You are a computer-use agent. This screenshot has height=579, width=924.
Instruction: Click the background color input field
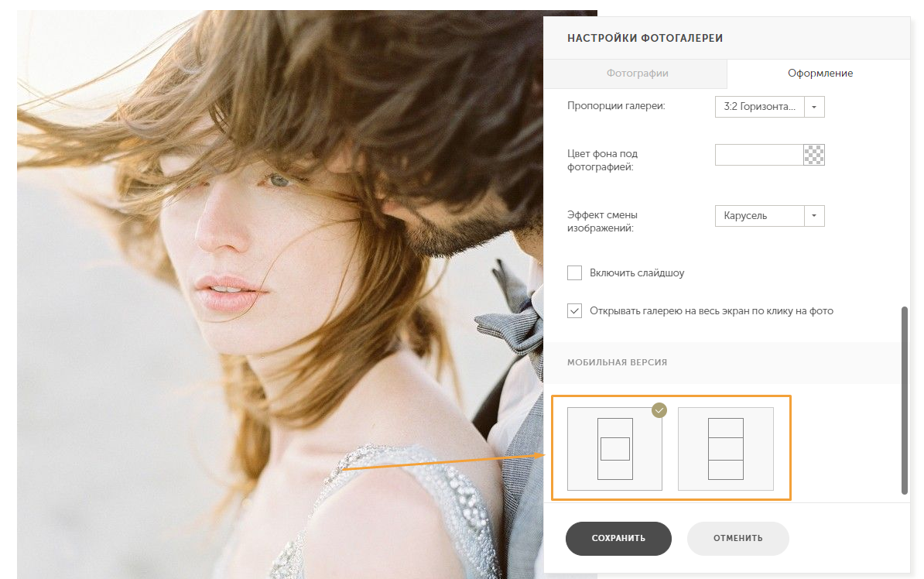(x=759, y=155)
